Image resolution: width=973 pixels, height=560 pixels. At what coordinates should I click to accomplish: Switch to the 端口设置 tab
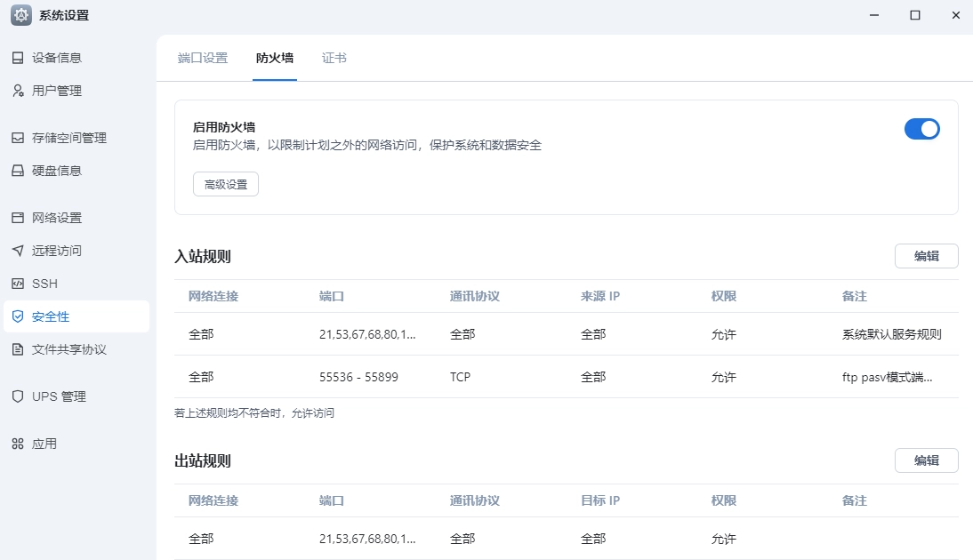point(202,56)
